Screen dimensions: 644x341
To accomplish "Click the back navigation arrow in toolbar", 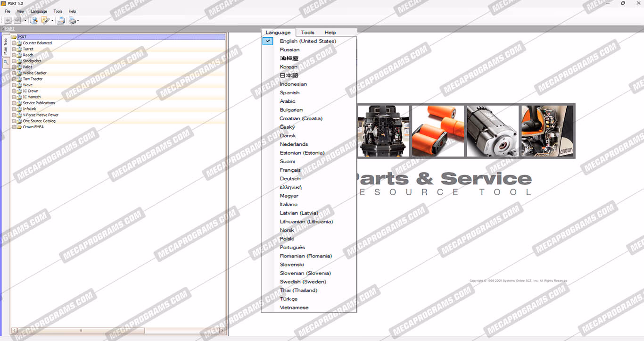I will point(8,20).
